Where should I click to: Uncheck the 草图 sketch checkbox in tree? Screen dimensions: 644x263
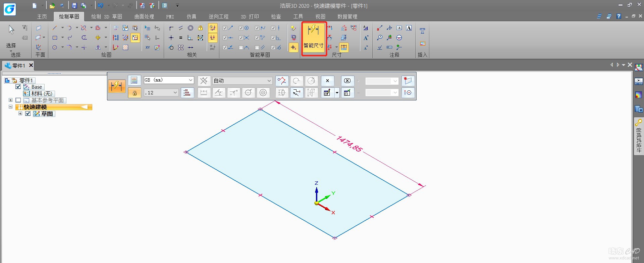(x=28, y=114)
